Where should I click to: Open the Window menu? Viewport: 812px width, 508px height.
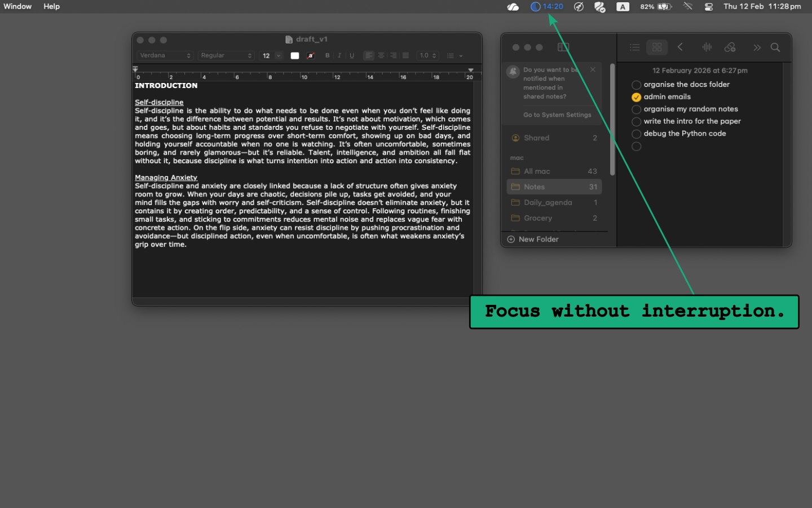tap(17, 6)
